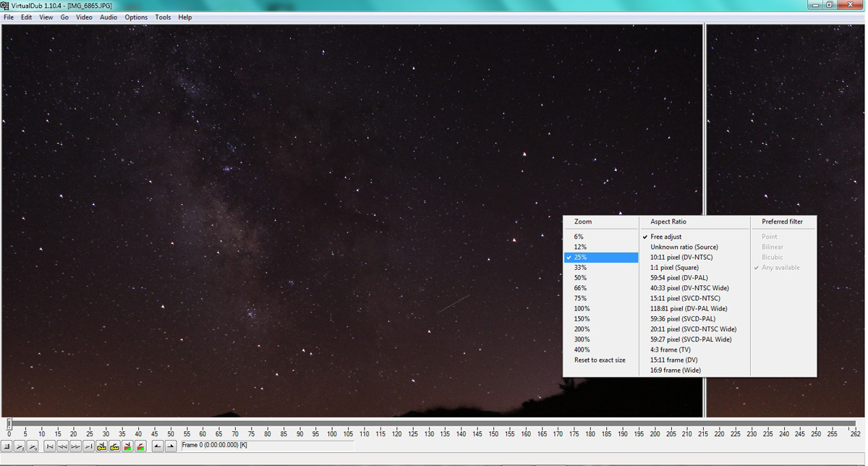Viewport: 868px width, 466px height.
Task: Choose Reset to exact size
Action: tap(601, 360)
